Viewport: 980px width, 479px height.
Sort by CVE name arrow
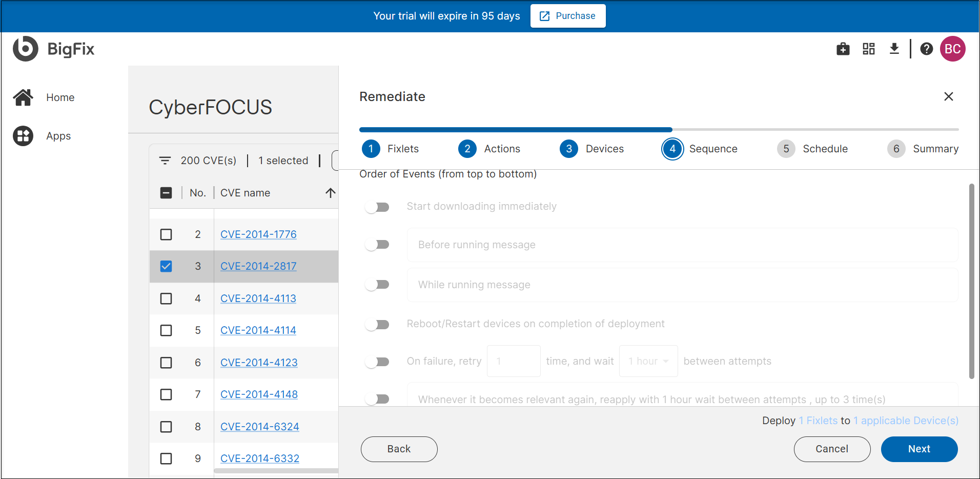[x=330, y=193]
